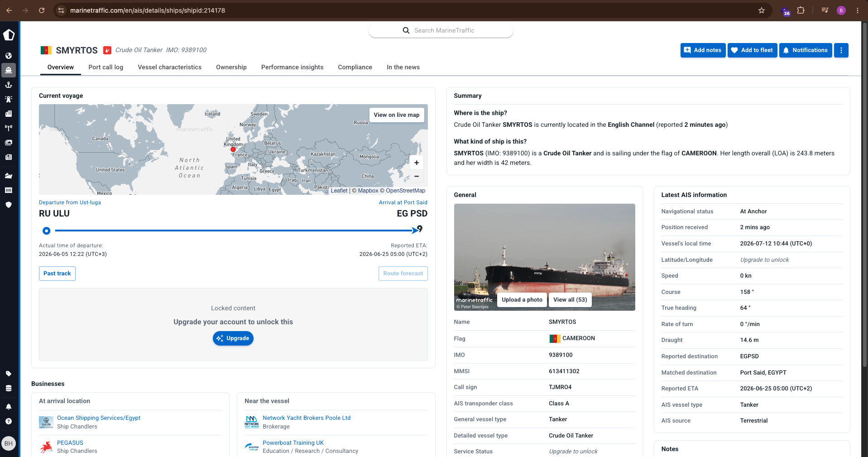
Task: Switch to the Vessel characteristics tab
Action: click(170, 67)
